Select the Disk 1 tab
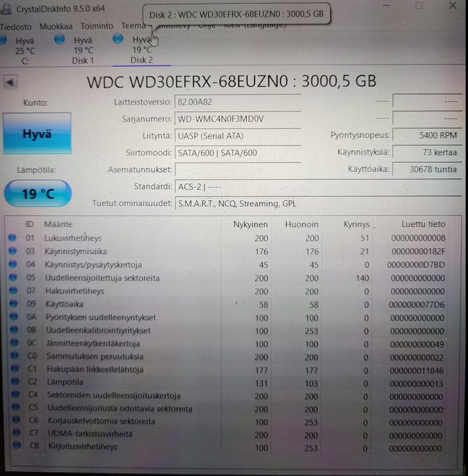468x476 pixels. (83, 50)
